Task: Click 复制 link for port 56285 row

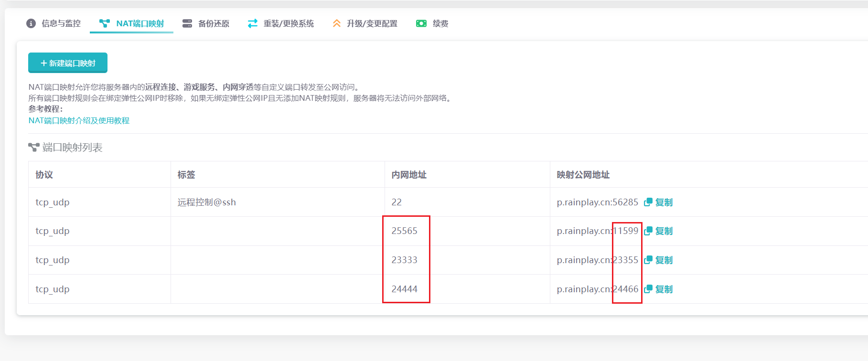Action: (x=664, y=202)
